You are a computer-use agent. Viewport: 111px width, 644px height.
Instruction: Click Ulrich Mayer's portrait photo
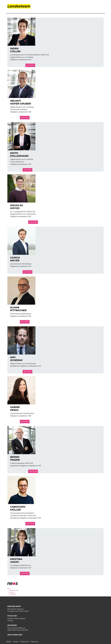(x=21, y=241)
